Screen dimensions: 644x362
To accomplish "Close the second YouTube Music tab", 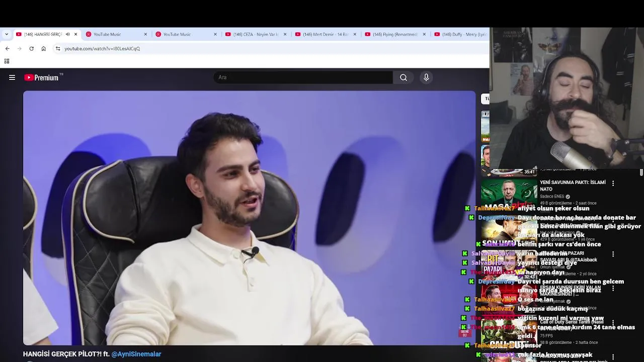I will pos(215,34).
